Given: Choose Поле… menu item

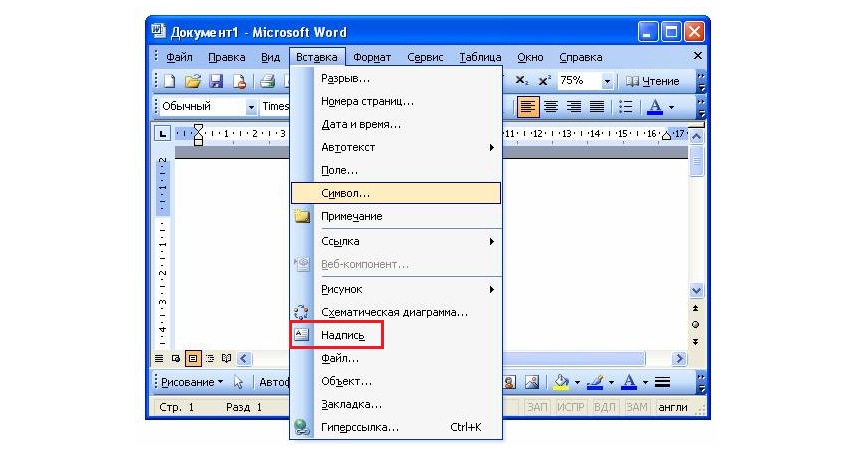Looking at the screenshot, I should 396,170.
